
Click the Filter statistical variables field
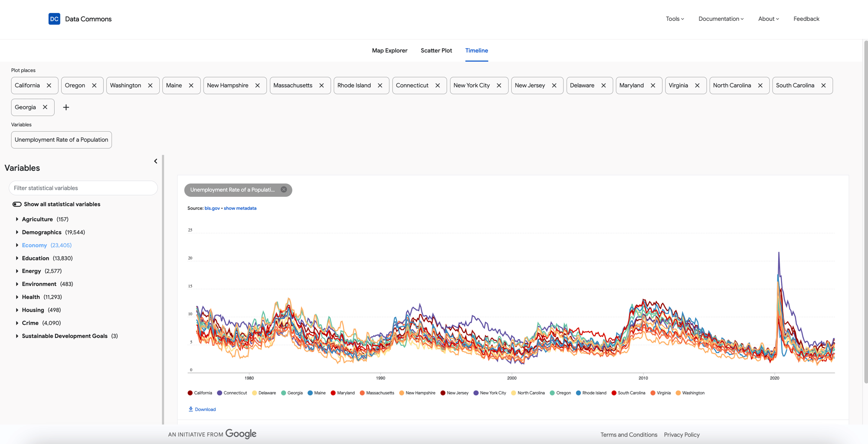[83, 188]
